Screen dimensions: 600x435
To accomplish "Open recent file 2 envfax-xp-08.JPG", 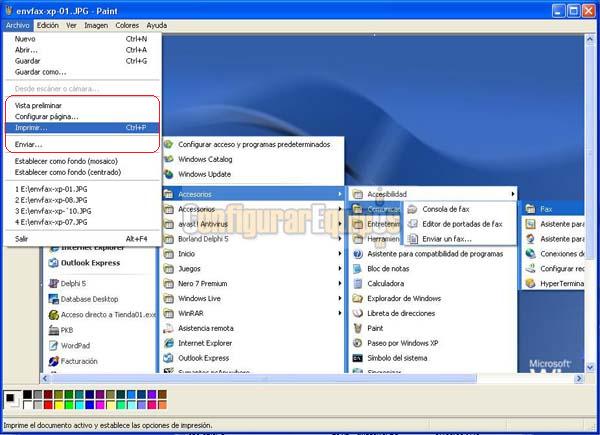I will tap(82, 200).
